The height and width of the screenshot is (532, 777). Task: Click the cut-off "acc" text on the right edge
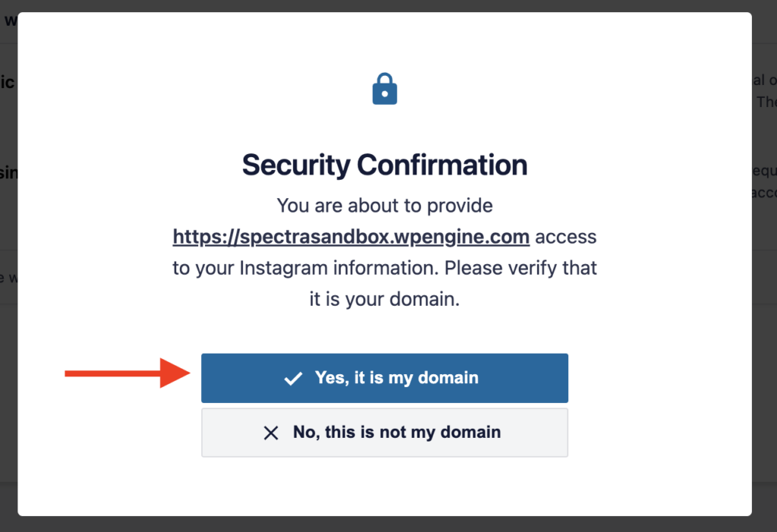pyautogui.click(x=764, y=192)
